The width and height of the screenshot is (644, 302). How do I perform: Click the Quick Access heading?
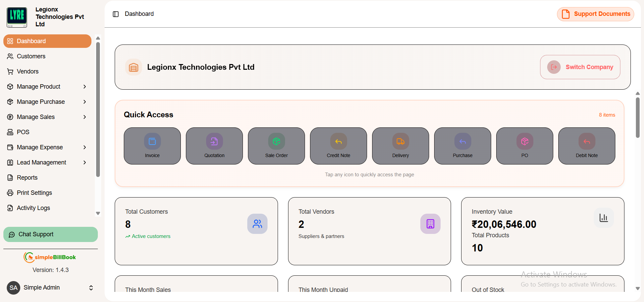pyautogui.click(x=148, y=115)
